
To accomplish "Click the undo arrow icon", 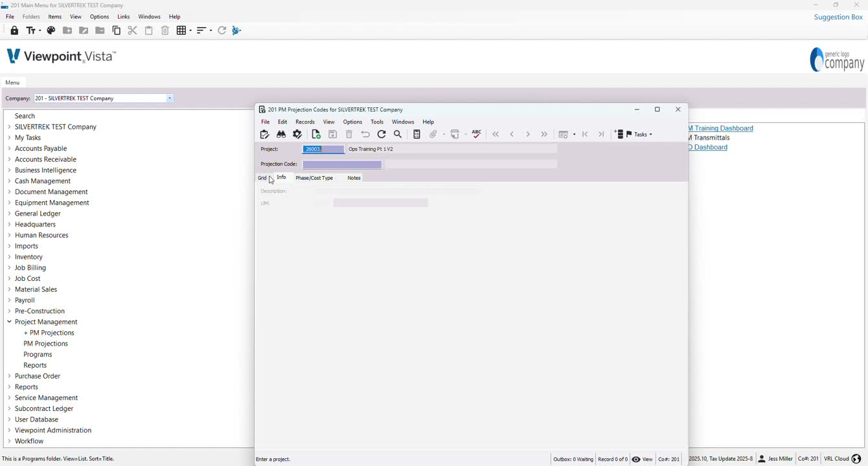I will [x=365, y=135].
